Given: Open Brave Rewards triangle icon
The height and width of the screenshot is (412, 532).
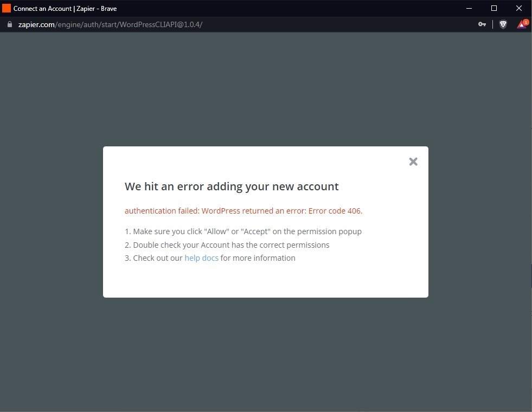Looking at the screenshot, I should point(522,24).
